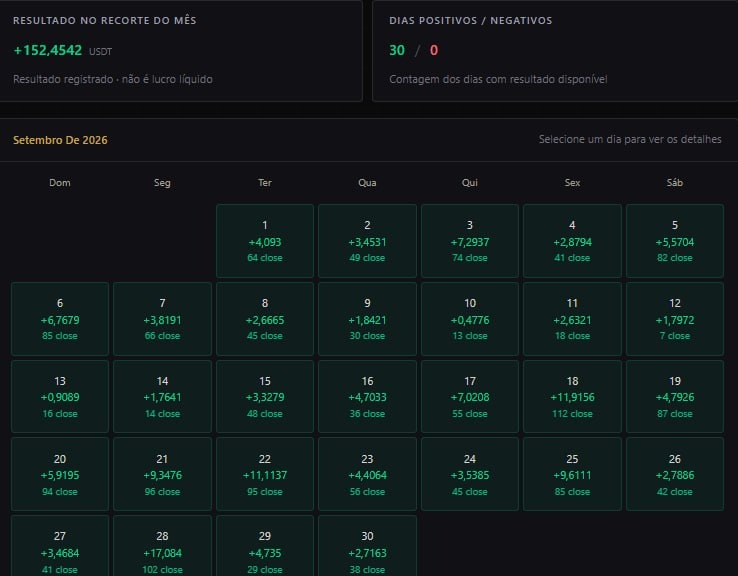Click 'RESULTADO NO RECORTE DO MÊS' title
Image resolution: width=738 pixels, height=576 pixels.
tap(104, 20)
